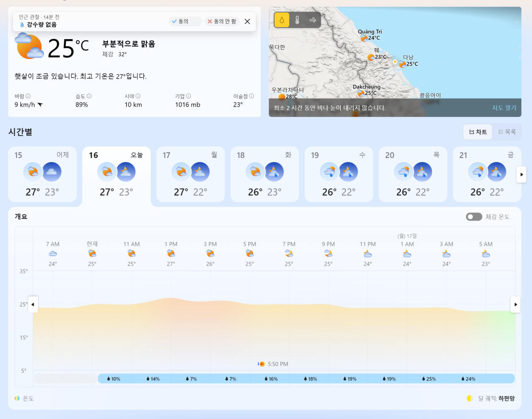Select day card 15 어제
532x419 pixels.
tap(43, 174)
